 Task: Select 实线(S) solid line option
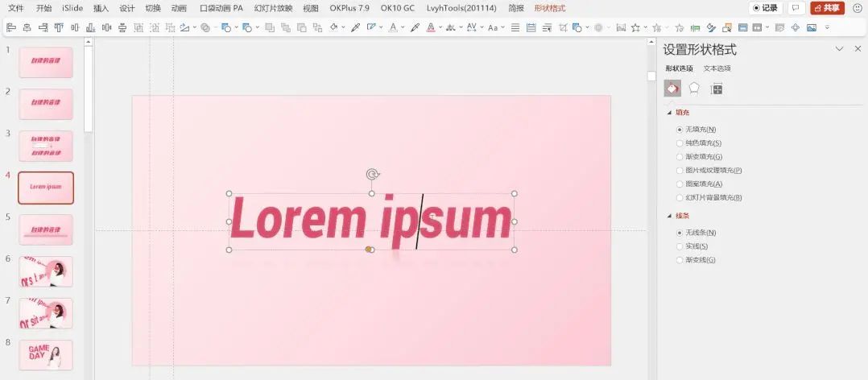[692, 246]
